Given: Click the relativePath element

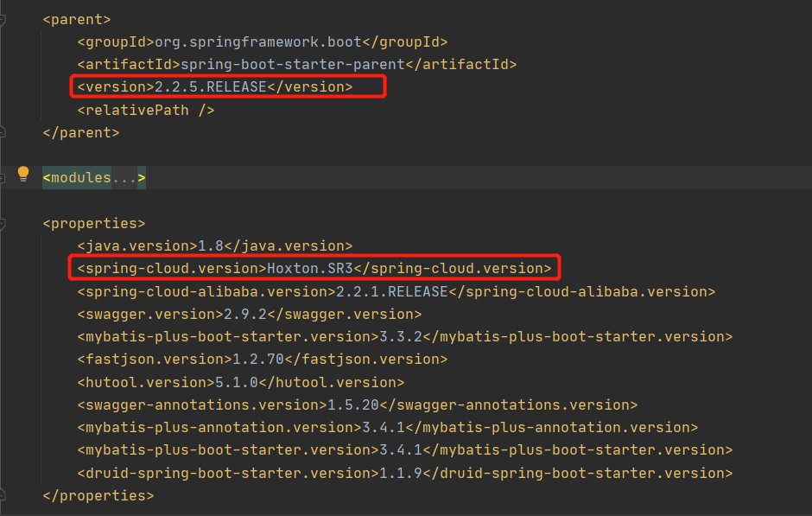Looking at the screenshot, I should coord(145,110).
